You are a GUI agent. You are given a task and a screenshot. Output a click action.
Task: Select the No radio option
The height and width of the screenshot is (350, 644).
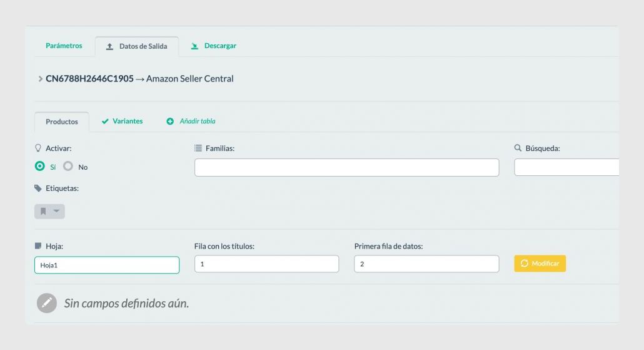tap(68, 166)
